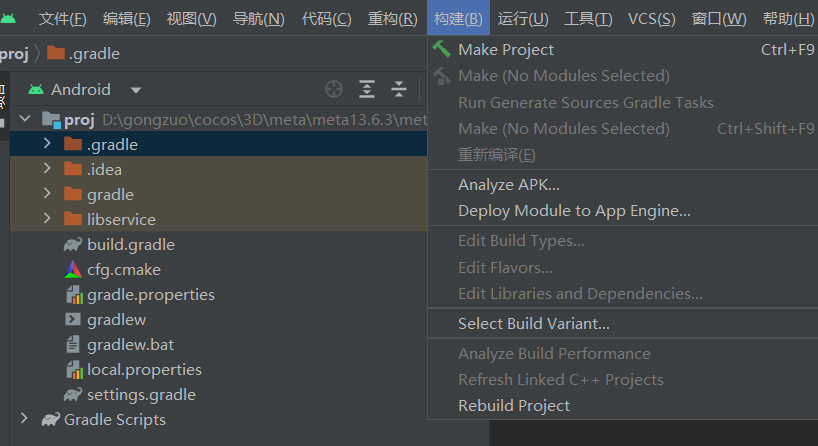
Task: Click the Expand All icon in project panel
Action: click(367, 90)
